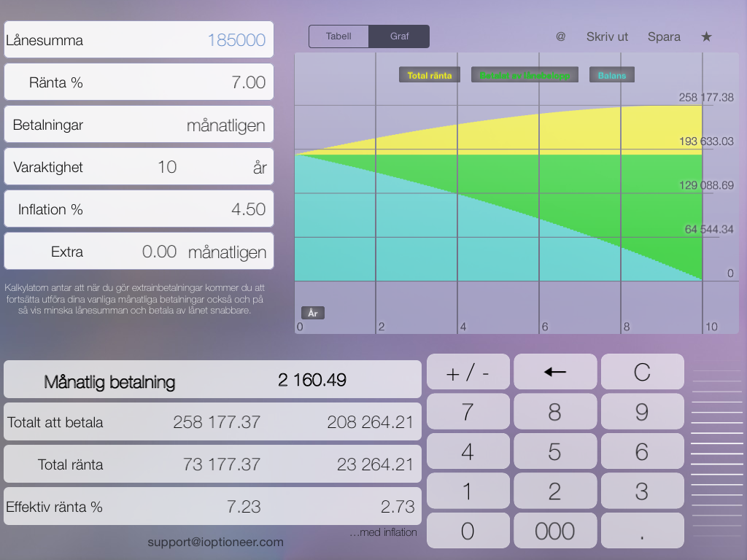Tap the plus/minus sign key

468,372
